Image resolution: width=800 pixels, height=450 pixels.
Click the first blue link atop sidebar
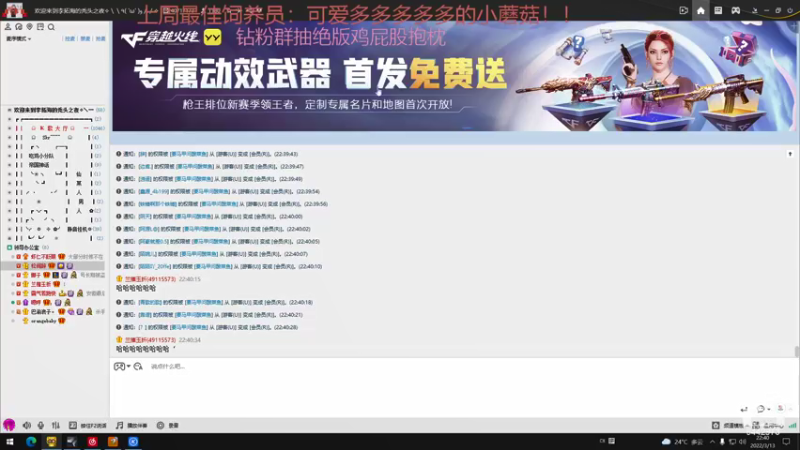[x=70, y=39]
